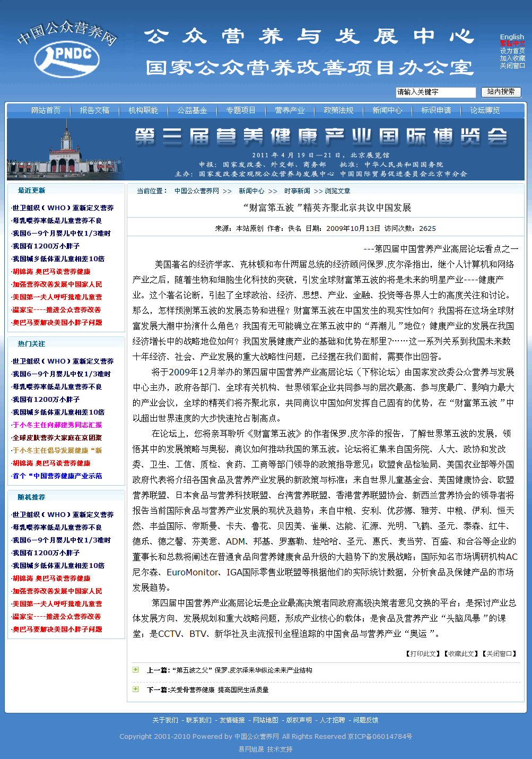Click 新闻中心 in the breadcrumb path

[x=251, y=191]
